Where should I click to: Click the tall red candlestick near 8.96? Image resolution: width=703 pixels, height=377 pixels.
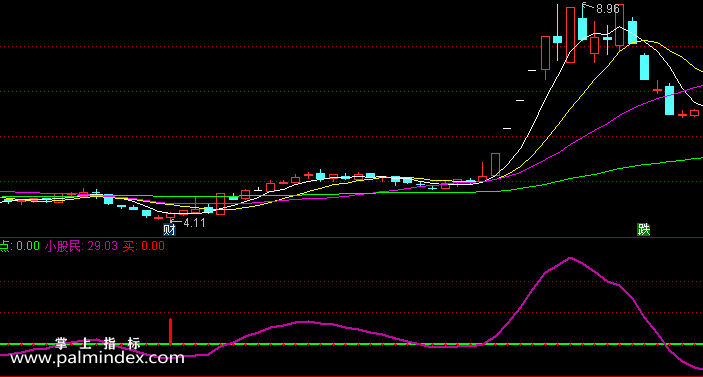(x=570, y=35)
